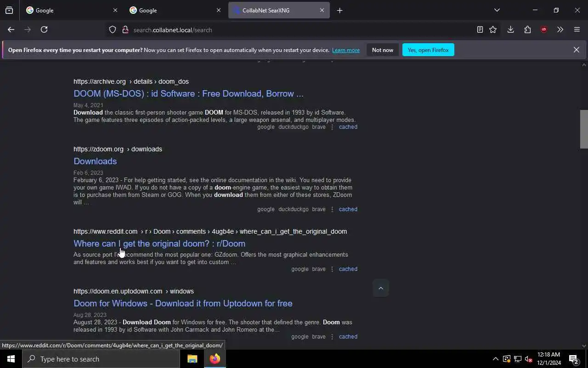Open the downloads panel
Viewport: 588px width, 368px height.
click(510, 29)
